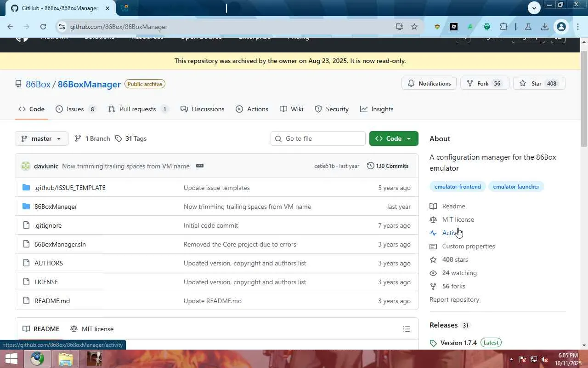The image size is (588, 368).
Task: Click the file icon beside AUTHORS
Action: point(26,263)
